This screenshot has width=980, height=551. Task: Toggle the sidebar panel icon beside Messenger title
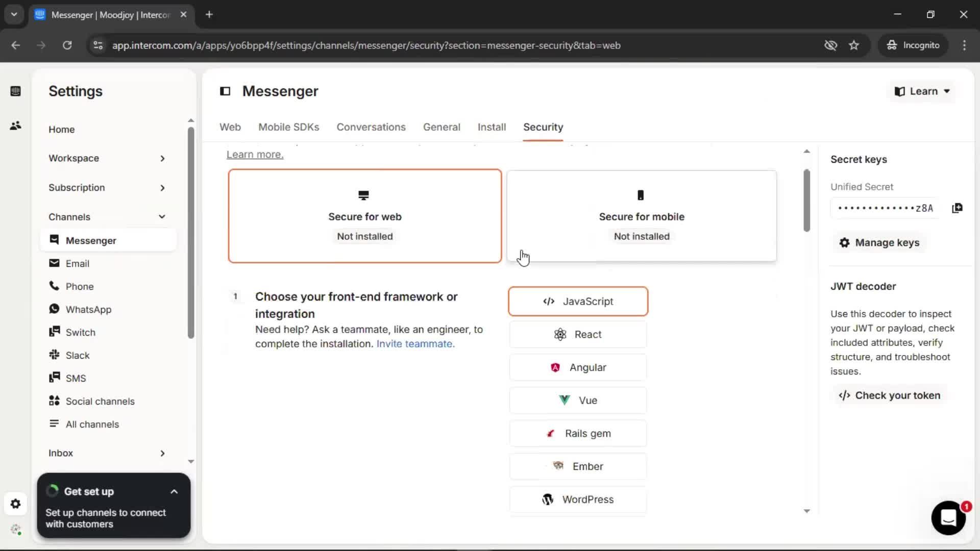(225, 91)
